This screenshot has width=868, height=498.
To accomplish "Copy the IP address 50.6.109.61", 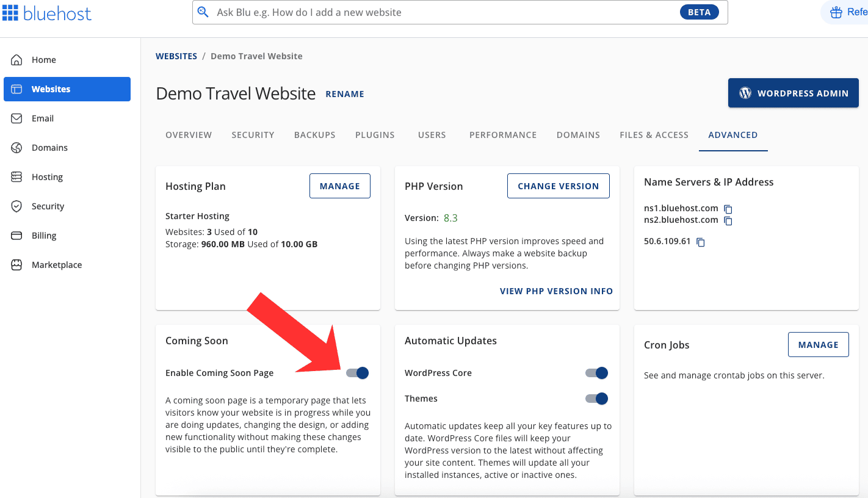I will [x=701, y=242].
